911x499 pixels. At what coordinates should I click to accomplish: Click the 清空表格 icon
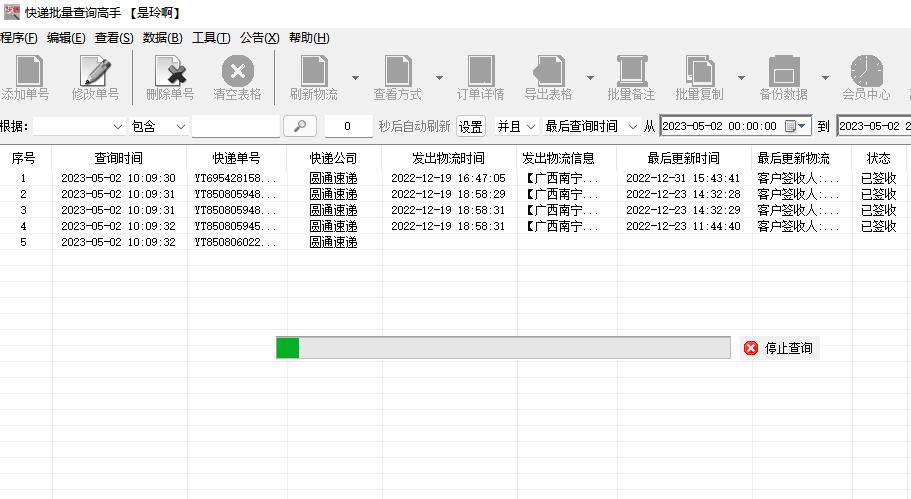pyautogui.click(x=238, y=71)
